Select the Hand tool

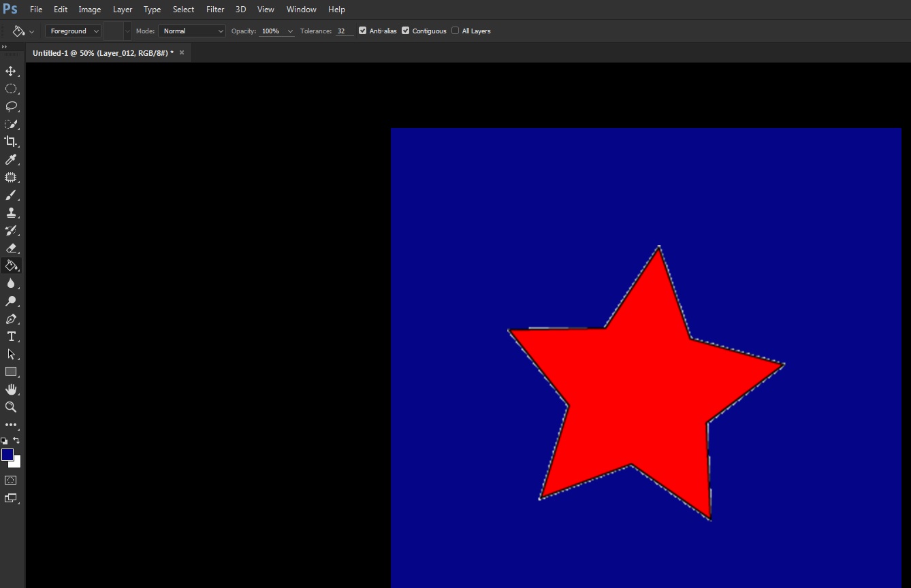point(11,389)
